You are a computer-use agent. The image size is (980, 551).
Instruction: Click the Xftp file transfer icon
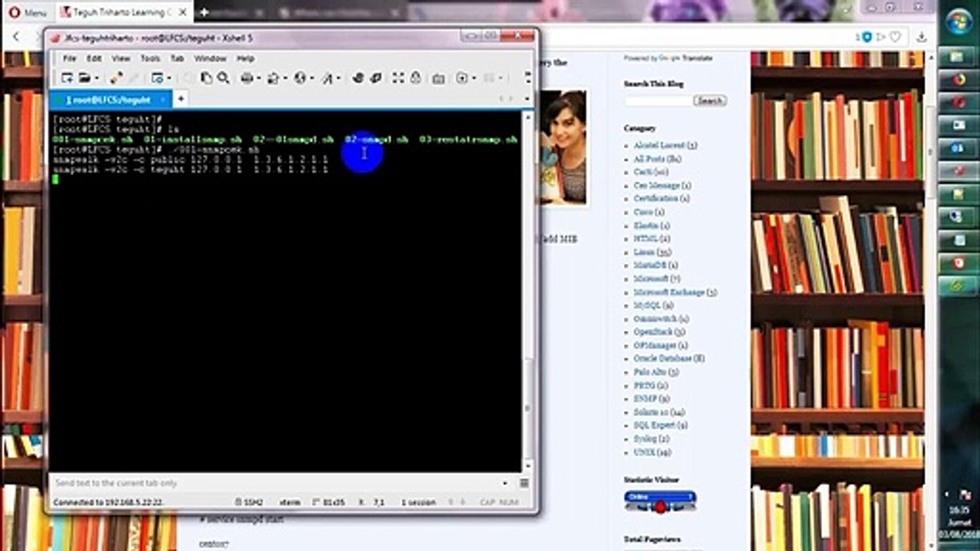click(x=358, y=78)
